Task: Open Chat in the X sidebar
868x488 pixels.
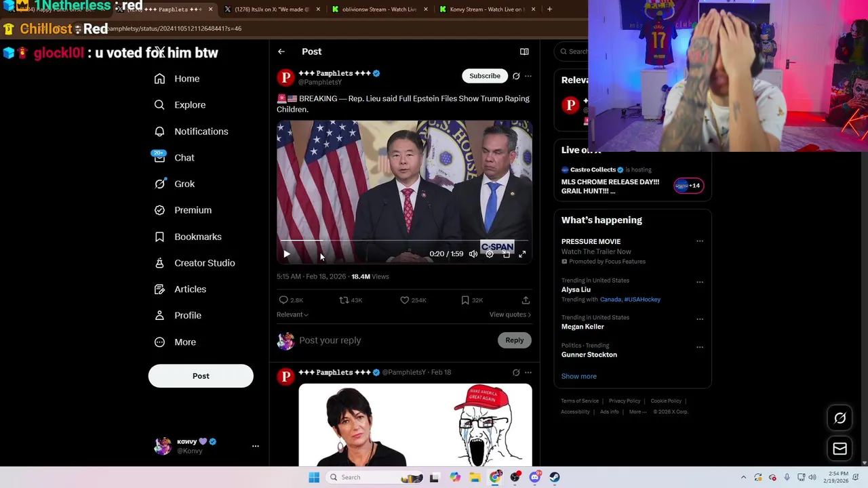Action: click(x=174, y=158)
